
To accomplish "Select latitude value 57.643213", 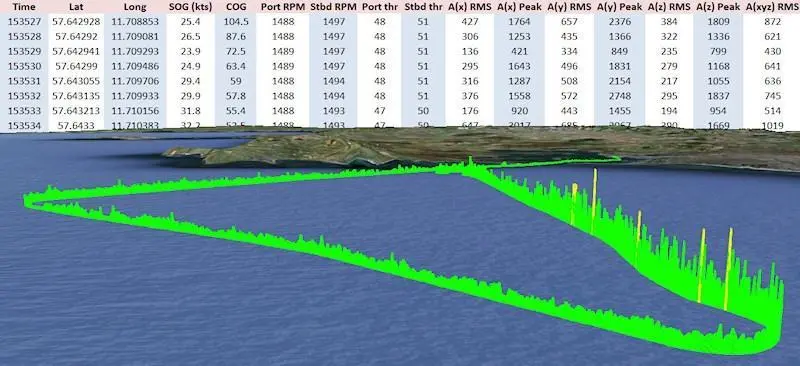I will click(76, 111).
